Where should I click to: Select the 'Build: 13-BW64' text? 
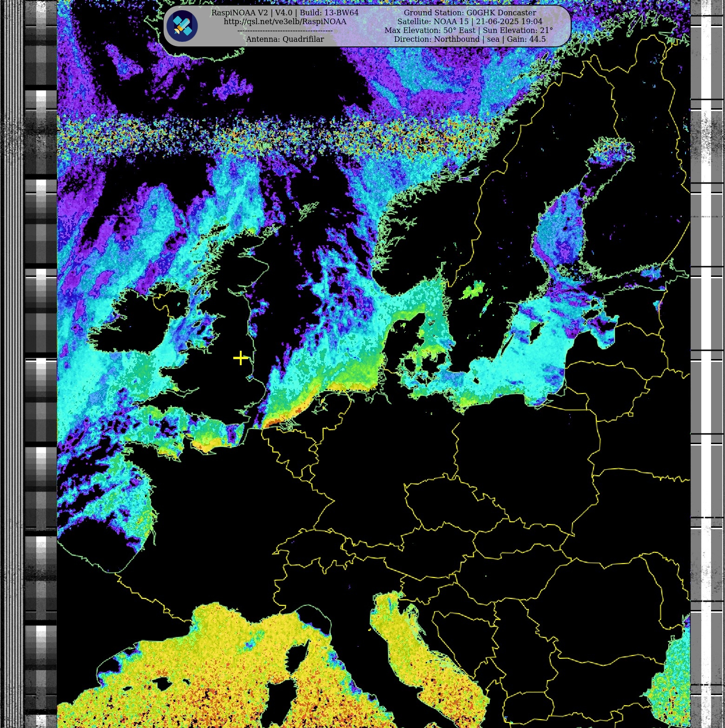[329, 13]
